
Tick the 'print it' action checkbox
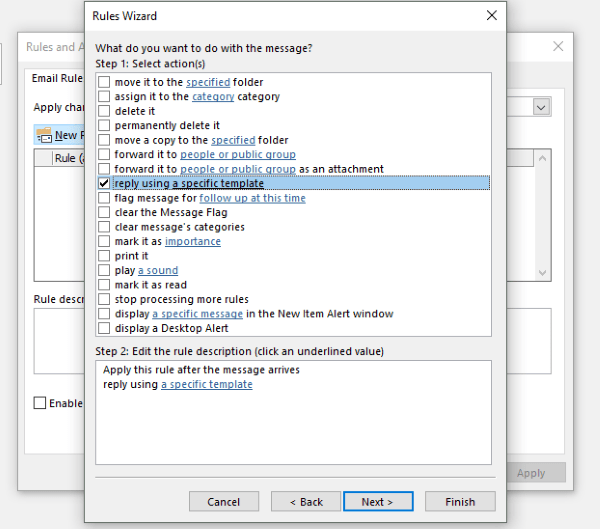[x=104, y=256]
